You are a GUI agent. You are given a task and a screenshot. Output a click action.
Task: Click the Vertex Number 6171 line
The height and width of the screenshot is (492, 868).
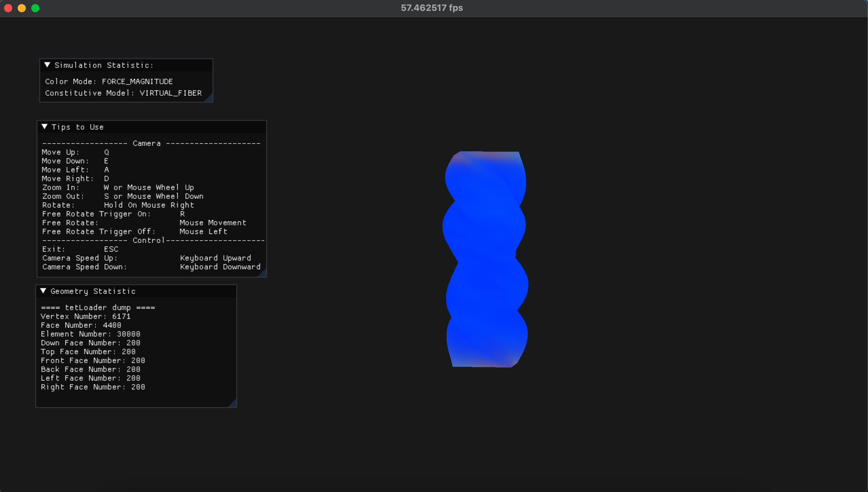(x=86, y=316)
